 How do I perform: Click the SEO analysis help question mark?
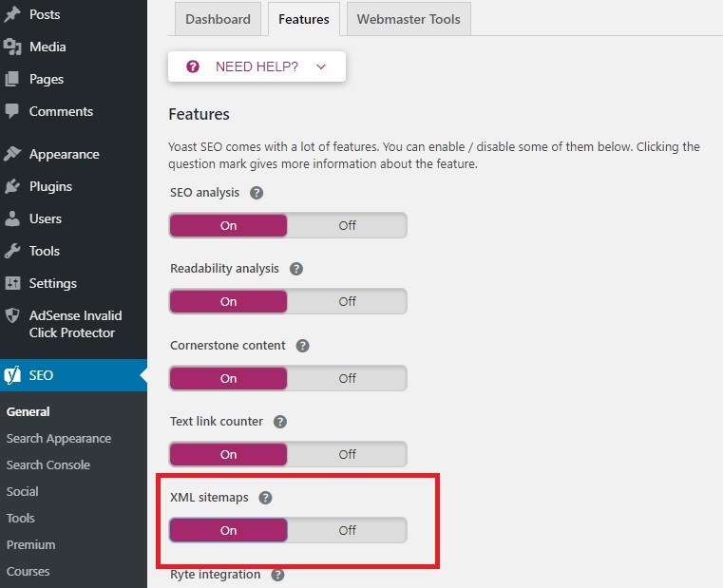pyautogui.click(x=257, y=193)
